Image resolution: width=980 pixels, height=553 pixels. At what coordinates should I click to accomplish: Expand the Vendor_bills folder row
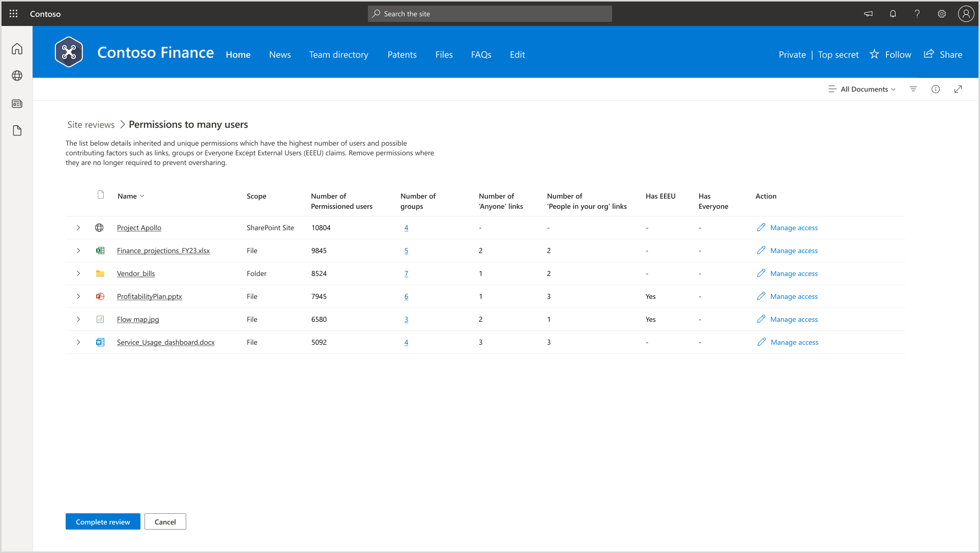coord(78,273)
